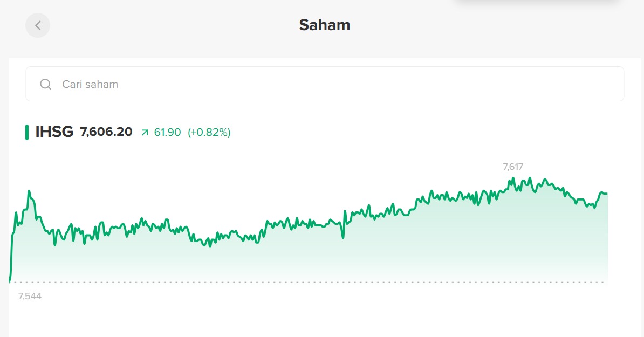Click the sharp dip mid-chart
The image size is (644, 337).
coord(343,237)
